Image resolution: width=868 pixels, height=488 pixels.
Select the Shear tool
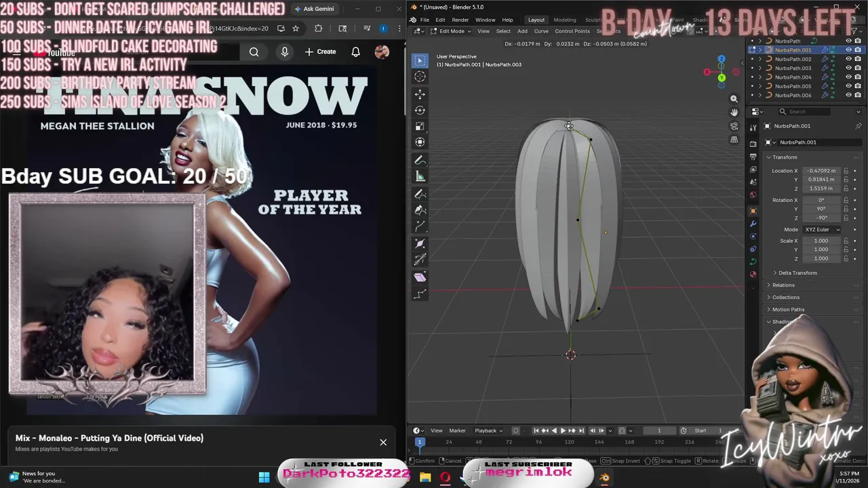(x=420, y=277)
